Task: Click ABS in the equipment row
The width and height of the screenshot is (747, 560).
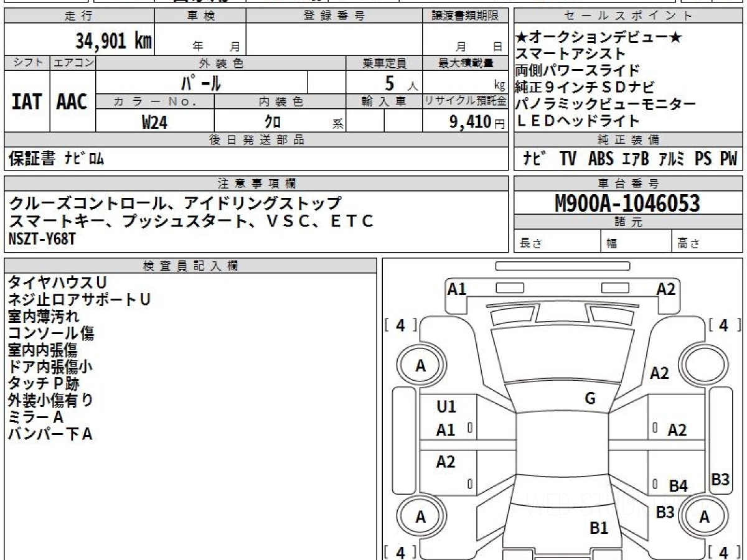Action: click(x=600, y=159)
